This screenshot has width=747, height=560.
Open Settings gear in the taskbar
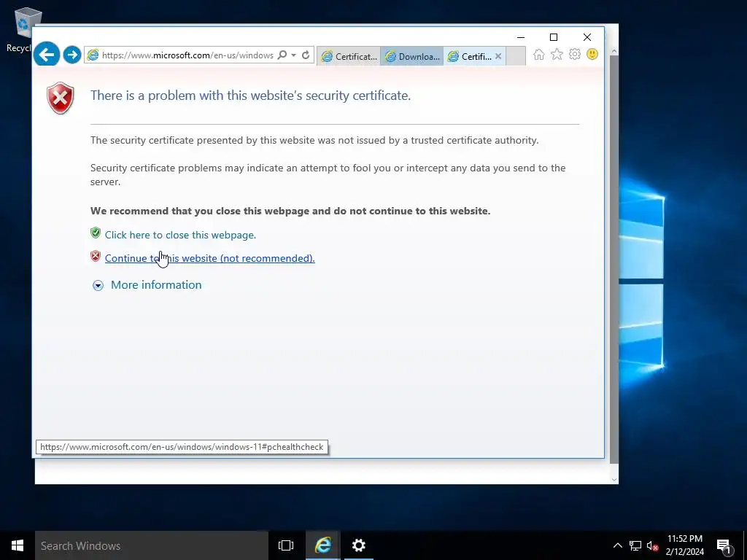[358, 545]
